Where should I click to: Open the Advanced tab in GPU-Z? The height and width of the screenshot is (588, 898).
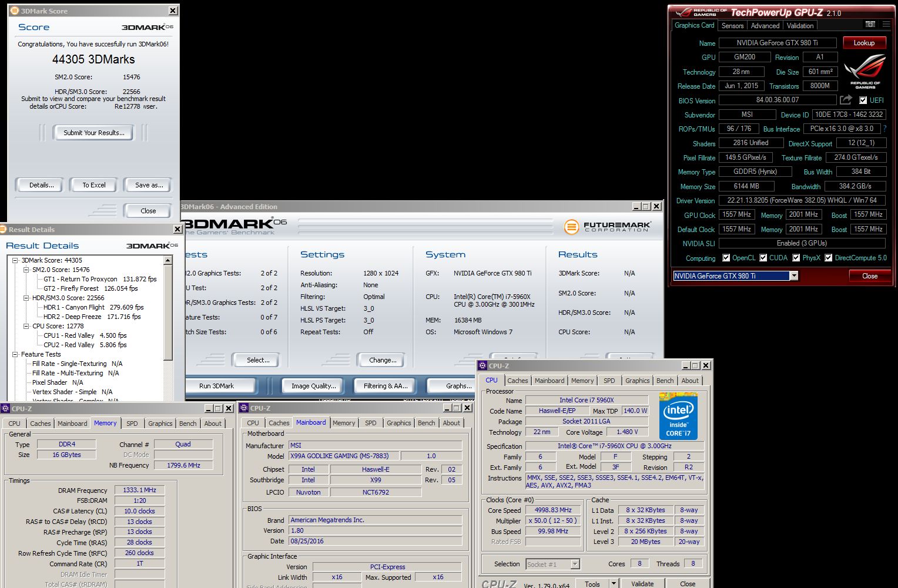(765, 26)
